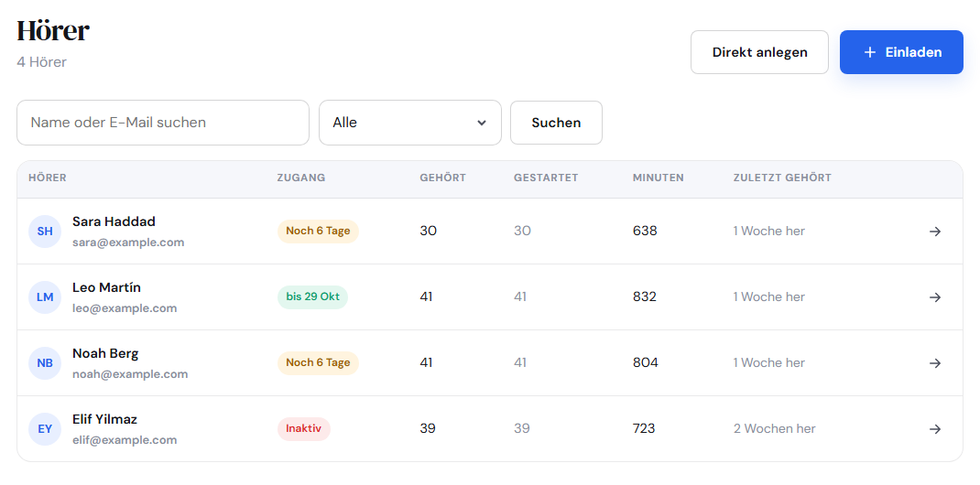Click the minutes value 832
Viewport: 980px width, 485px height.
645,297
